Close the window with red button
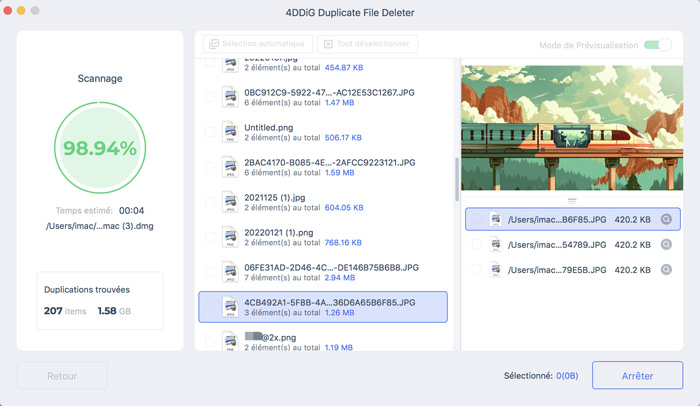The width and height of the screenshot is (700, 406). tap(7, 10)
